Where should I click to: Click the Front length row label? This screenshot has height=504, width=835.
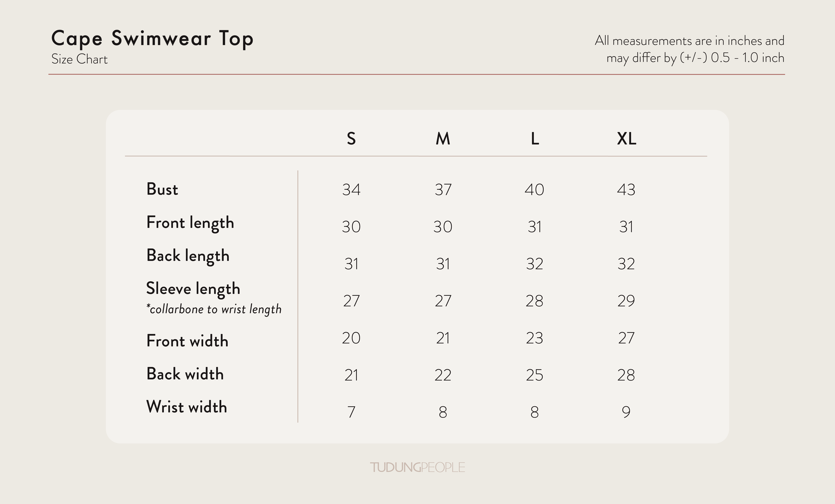tap(190, 223)
